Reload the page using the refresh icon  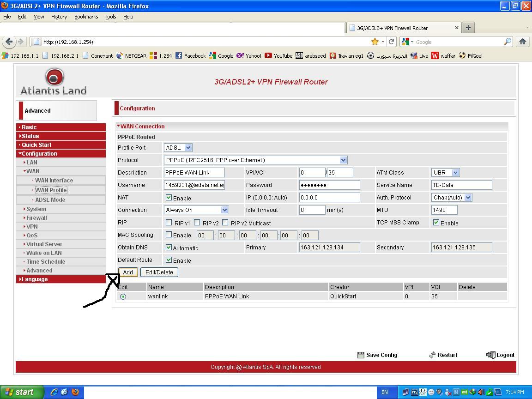391,42
